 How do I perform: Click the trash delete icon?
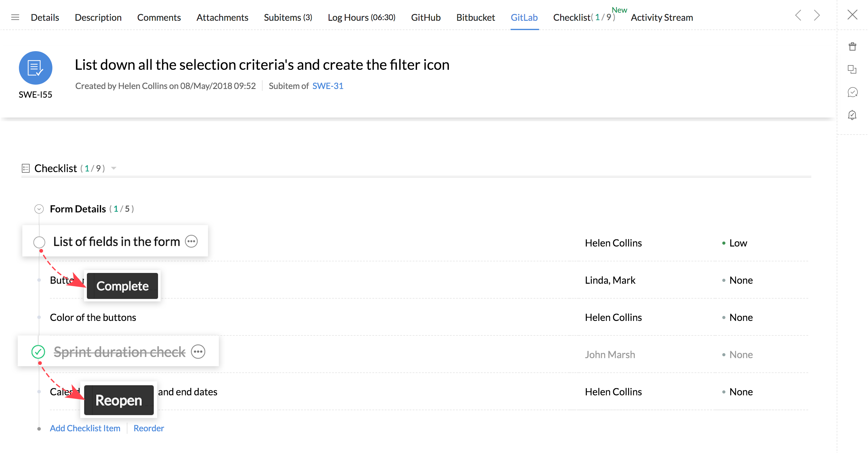[852, 47]
